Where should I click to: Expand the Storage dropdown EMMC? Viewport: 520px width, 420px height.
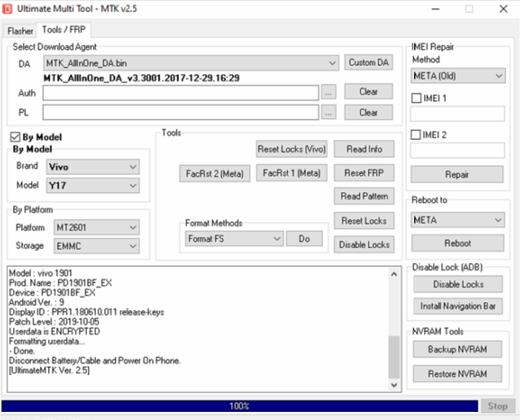pyautogui.click(x=97, y=246)
